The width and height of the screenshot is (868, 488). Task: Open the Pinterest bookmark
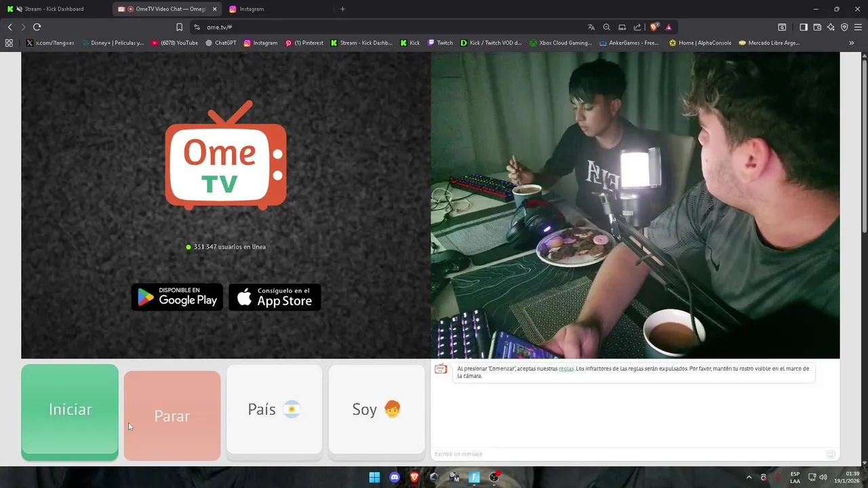click(x=304, y=43)
